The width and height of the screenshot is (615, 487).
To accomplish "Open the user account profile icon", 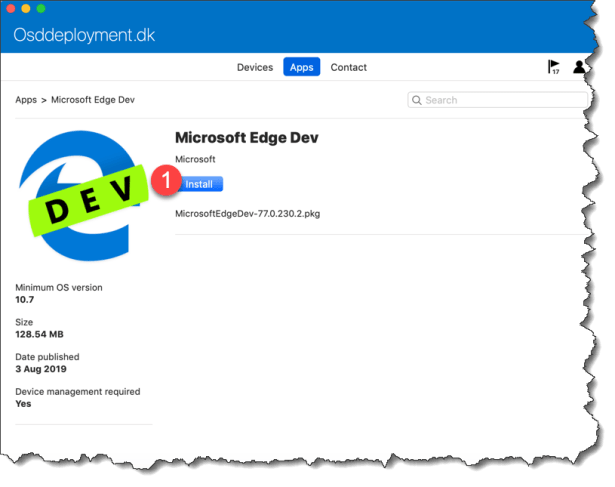I will [579, 67].
